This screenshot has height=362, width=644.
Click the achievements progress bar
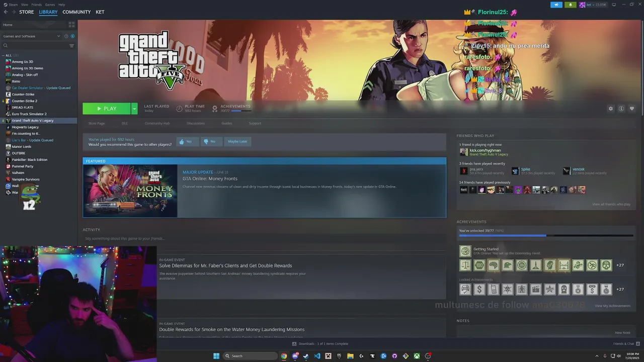point(546,235)
